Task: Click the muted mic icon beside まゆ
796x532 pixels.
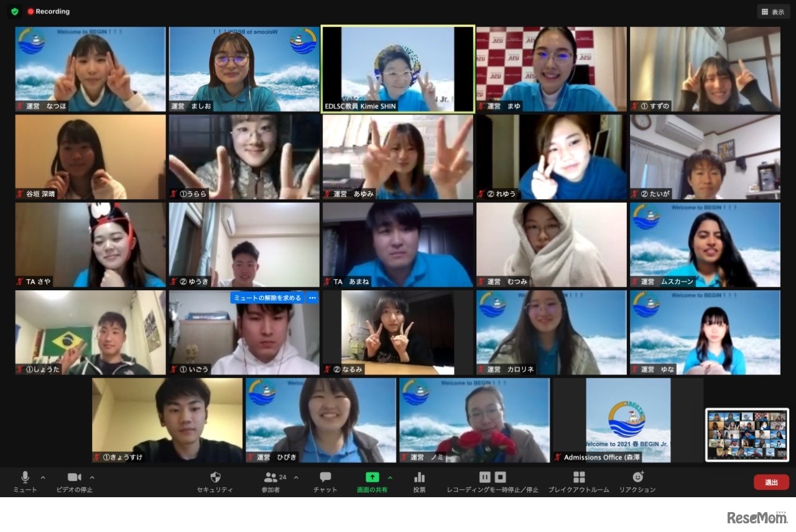Action: point(481,106)
